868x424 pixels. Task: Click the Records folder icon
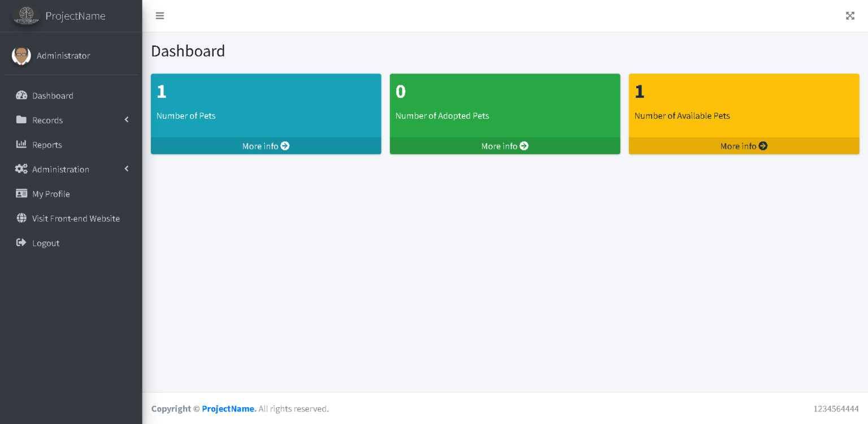tap(21, 120)
